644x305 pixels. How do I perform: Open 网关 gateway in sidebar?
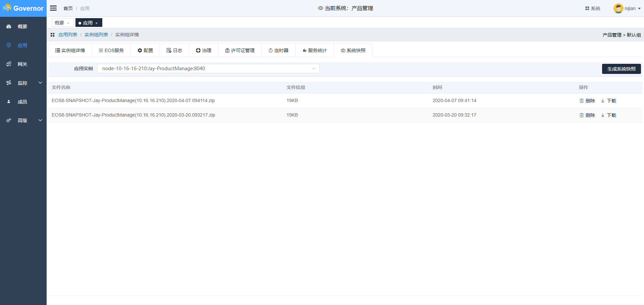[x=22, y=64]
